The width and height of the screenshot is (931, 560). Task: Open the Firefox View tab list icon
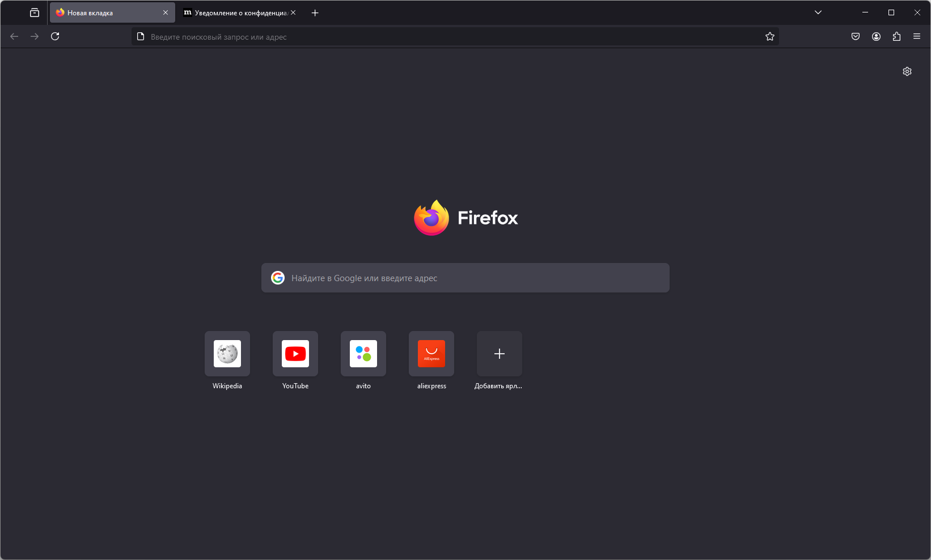click(x=35, y=12)
